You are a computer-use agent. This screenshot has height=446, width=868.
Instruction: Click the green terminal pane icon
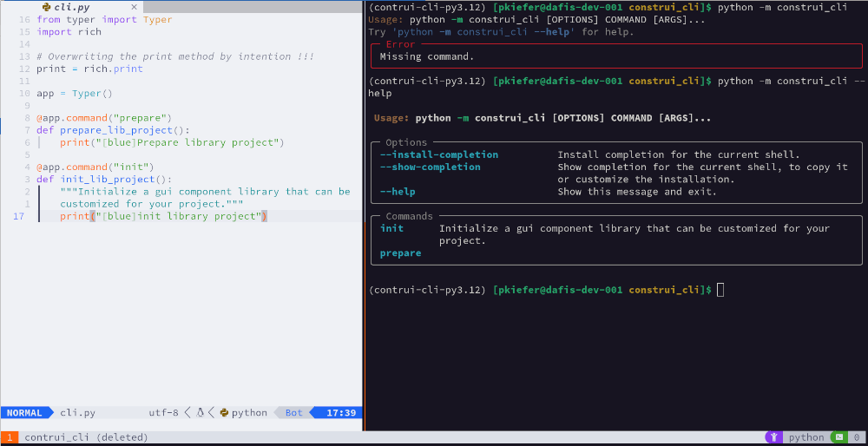pyautogui.click(x=838, y=437)
